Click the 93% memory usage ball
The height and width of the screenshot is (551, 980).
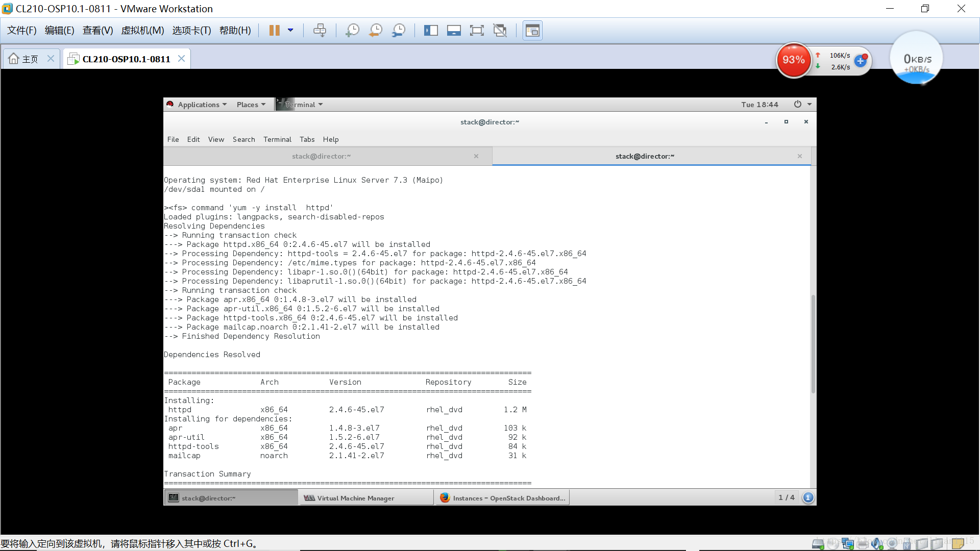point(794,60)
